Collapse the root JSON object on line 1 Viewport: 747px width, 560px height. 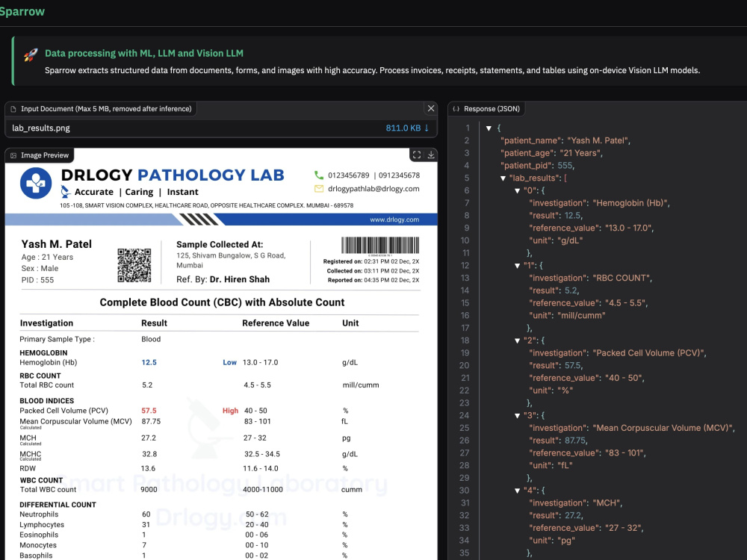489,128
